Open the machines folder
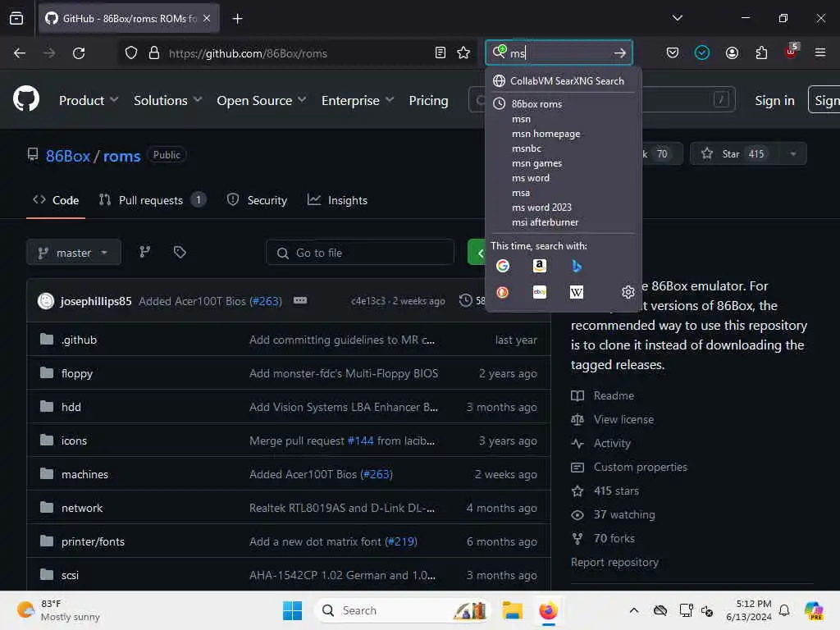840x630 pixels. click(x=84, y=475)
